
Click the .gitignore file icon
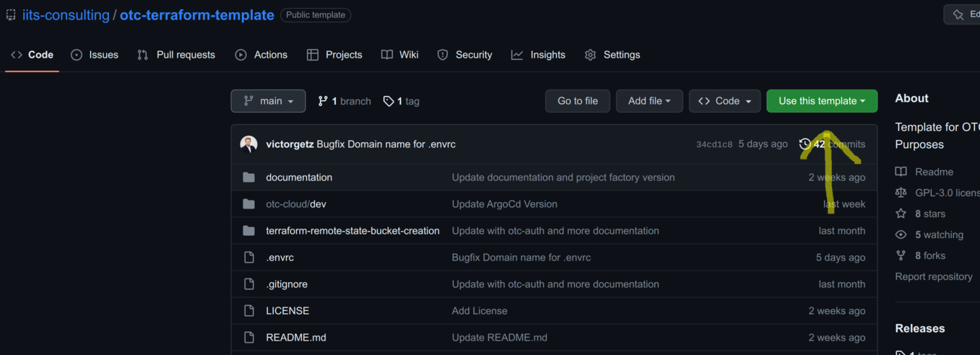click(x=249, y=284)
